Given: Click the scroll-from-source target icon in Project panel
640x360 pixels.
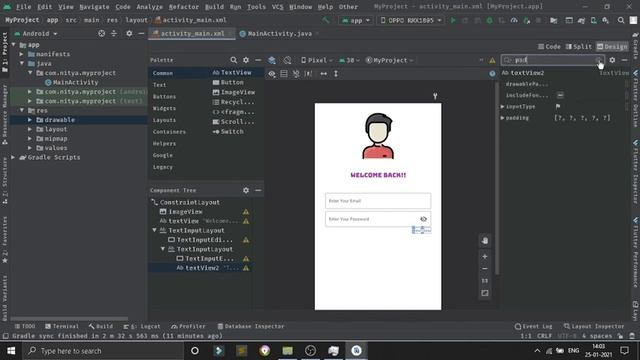Looking at the screenshot, I should point(101,33).
